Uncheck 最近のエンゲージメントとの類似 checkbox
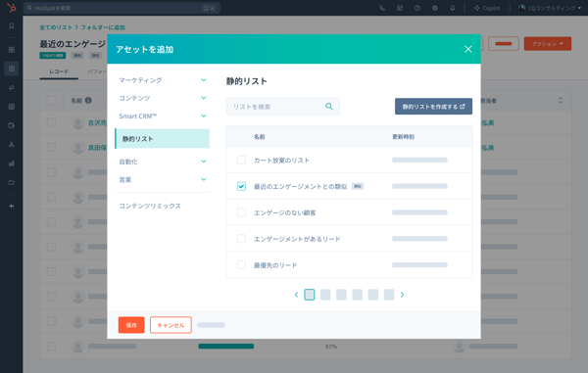Screen dimensions: 588x373 pyautogui.click(x=241, y=186)
